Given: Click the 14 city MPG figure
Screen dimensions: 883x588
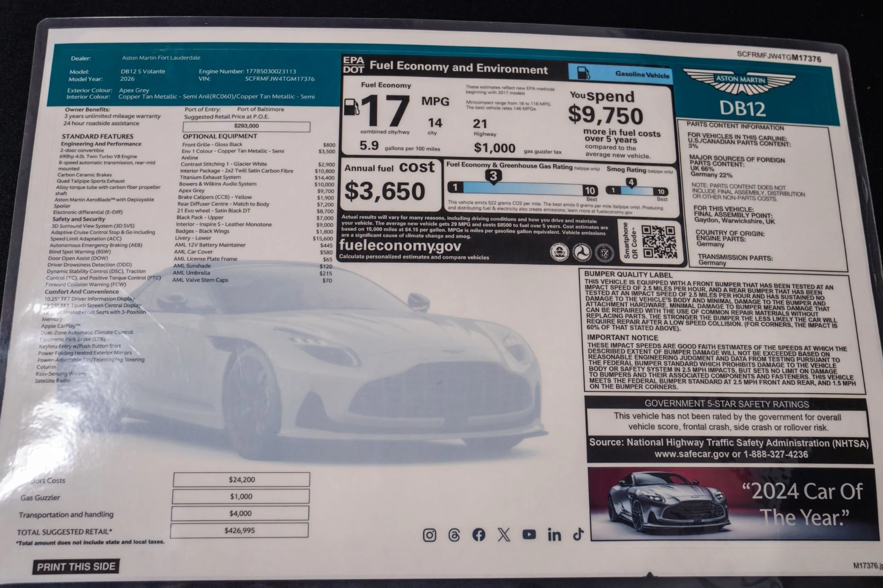Looking at the screenshot, I should [435, 123].
